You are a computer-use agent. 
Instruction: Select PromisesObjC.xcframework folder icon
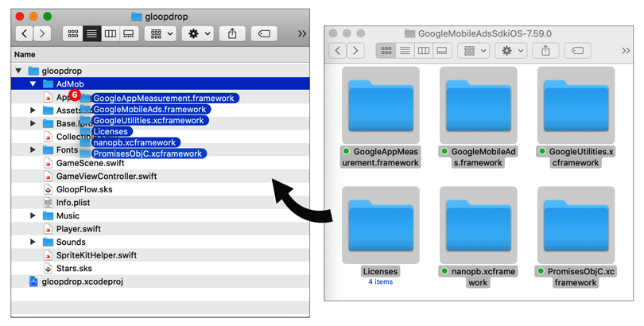click(x=576, y=225)
